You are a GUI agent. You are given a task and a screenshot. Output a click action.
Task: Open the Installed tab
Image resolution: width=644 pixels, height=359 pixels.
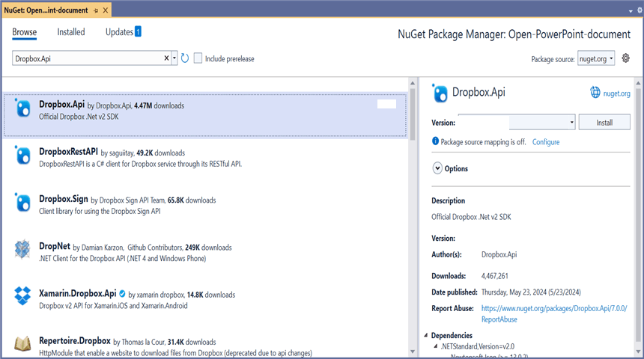point(71,32)
